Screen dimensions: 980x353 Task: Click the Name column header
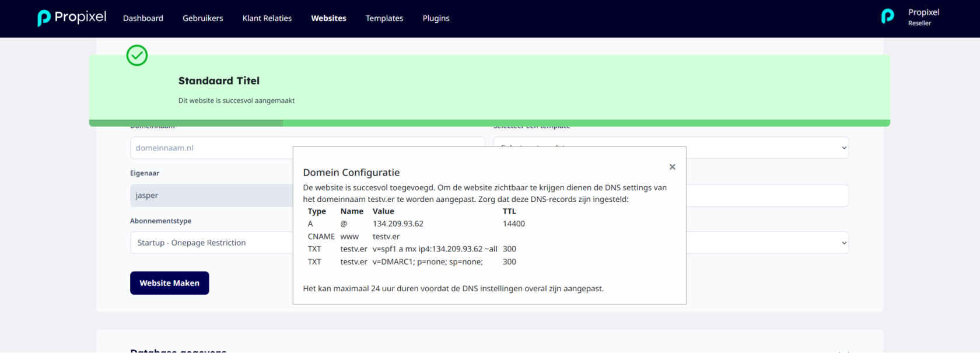pos(352,211)
